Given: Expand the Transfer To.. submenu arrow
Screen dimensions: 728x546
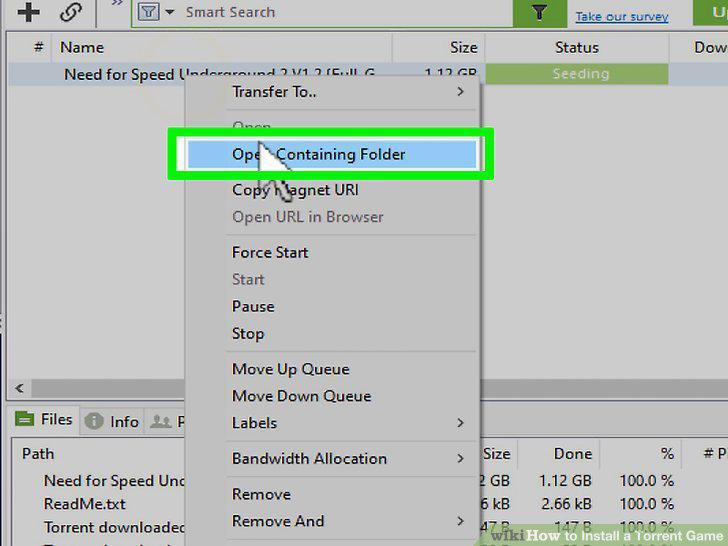Looking at the screenshot, I should pyautogui.click(x=460, y=91).
